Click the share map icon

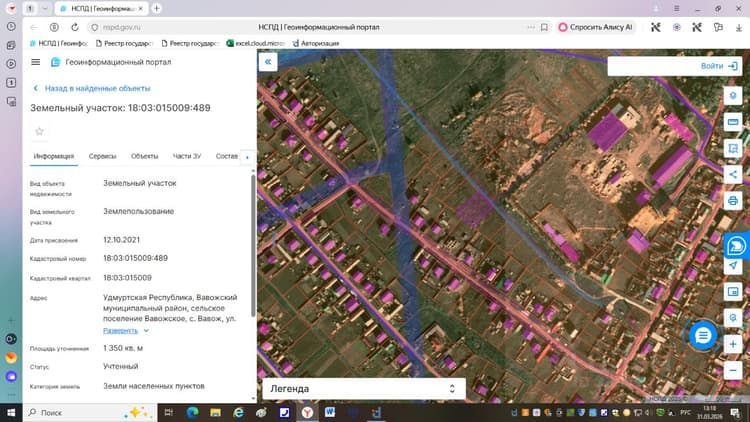click(x=733, y=174)
